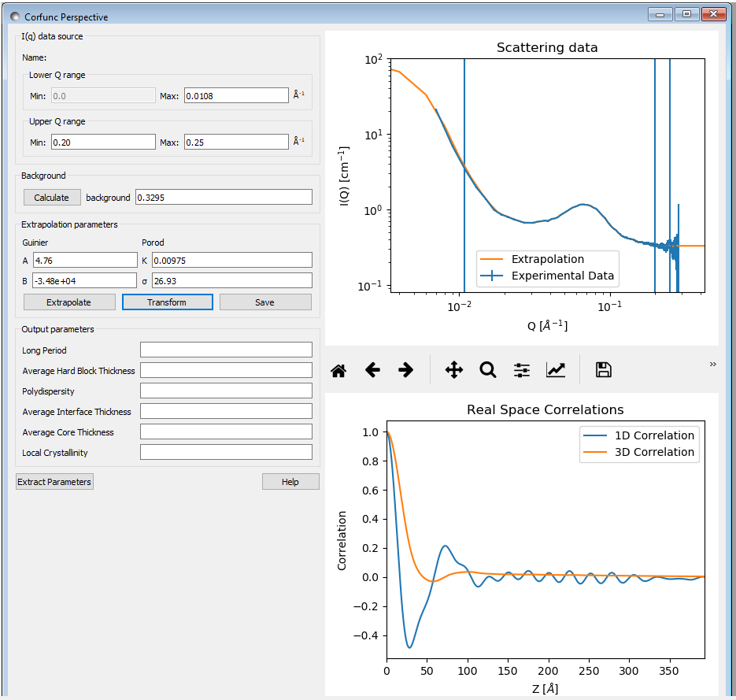This screenshot has height=700, width=736.
Task: Open the Edit axis curve parameters icon
Action: point(556,370)
